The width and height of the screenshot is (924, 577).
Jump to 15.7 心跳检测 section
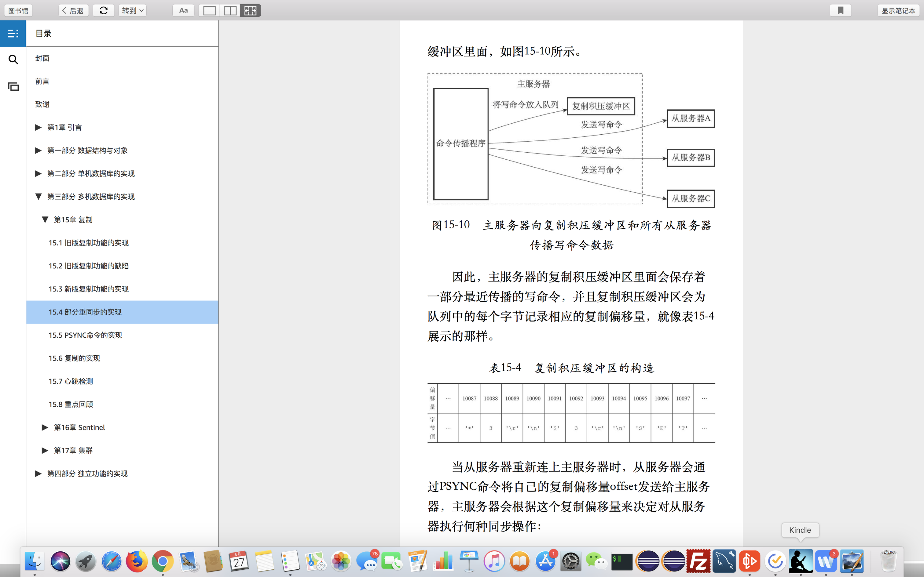point(71,381)
